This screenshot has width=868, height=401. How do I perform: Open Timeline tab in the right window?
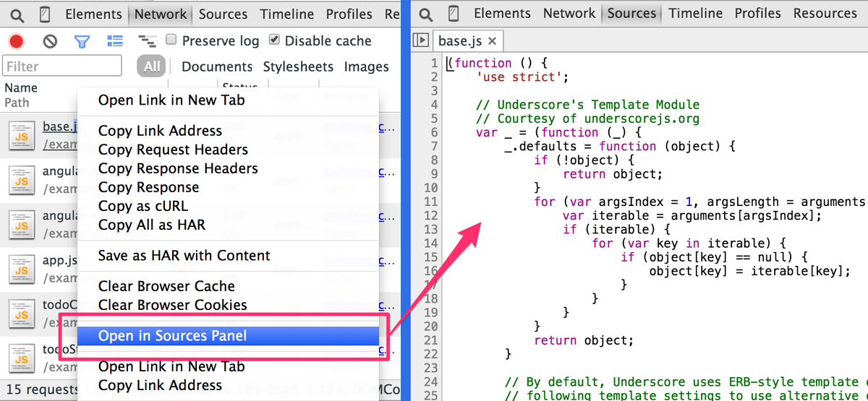point(696,13)
